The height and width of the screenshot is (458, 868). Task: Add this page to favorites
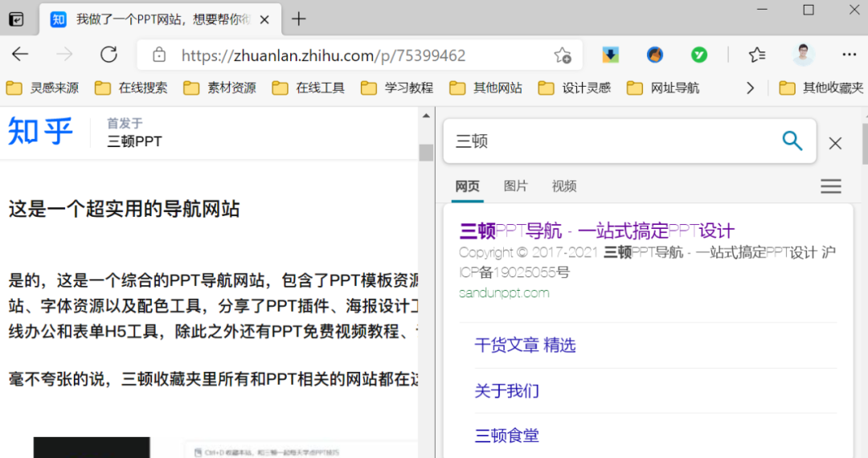click(x=563, y=55)
